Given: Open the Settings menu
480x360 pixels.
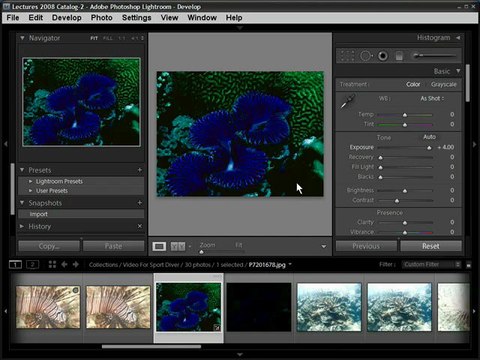Looking at the screenshot, I should [x=137, y=18].
